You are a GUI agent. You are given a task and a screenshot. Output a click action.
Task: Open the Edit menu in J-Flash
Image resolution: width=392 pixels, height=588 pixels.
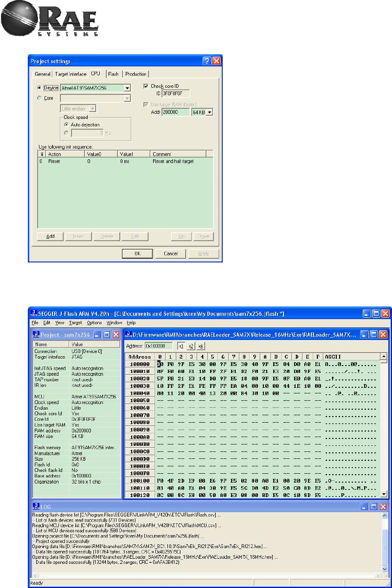pos(47,322)
